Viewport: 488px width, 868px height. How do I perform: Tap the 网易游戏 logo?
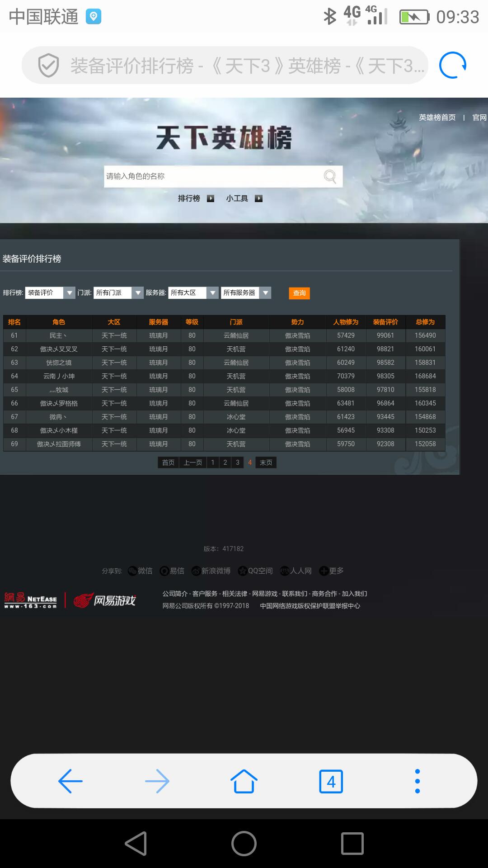pos(105,600)
